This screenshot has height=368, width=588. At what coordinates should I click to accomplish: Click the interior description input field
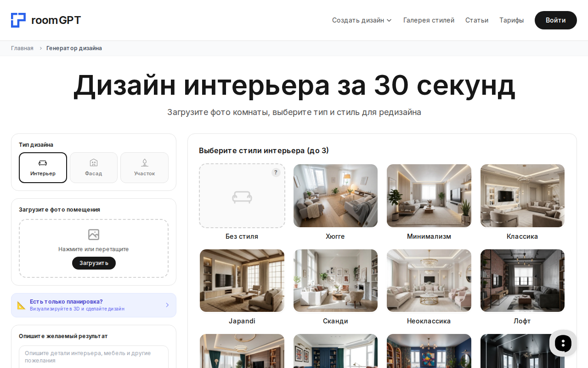[94, 357]
